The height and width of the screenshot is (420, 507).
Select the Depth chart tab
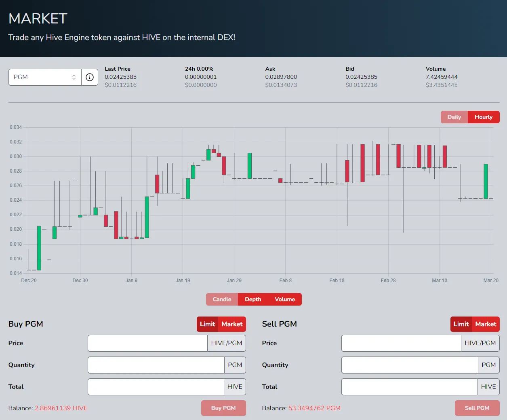pyautogui.click(x=253, y=300)
